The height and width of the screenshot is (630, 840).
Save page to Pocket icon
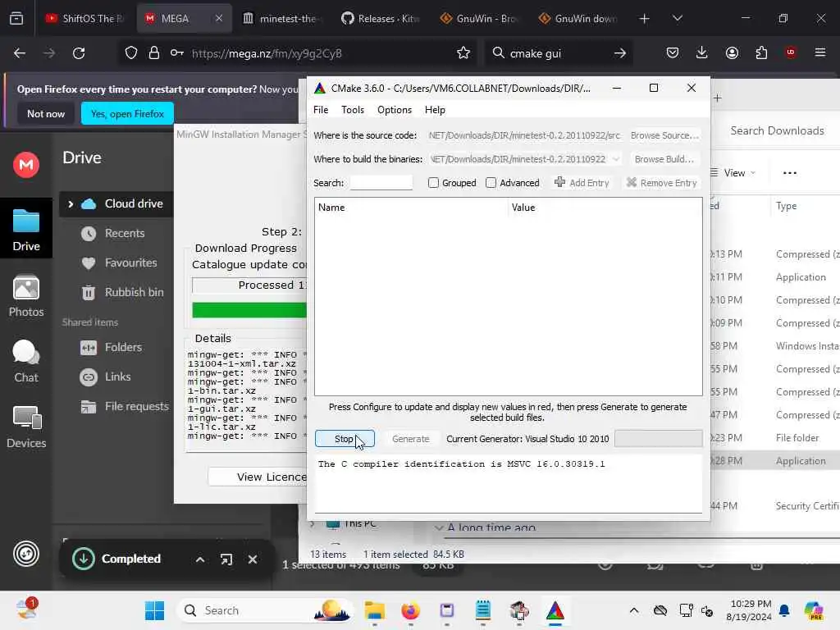pyautogui.click(x=673, y=52)
